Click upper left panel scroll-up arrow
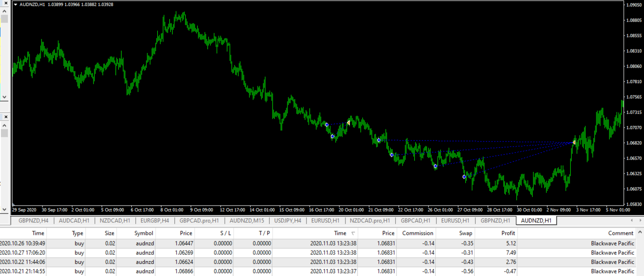 pyautogui.click(x=4, y=12)
